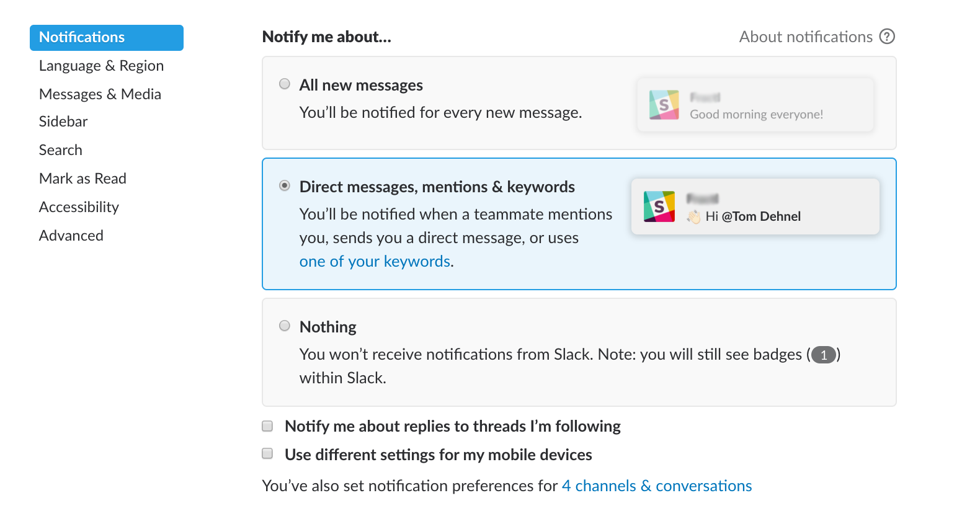Open the Sidebar preferences section
The height and width of the screenshot is (516, 980).
click(63, 122)
